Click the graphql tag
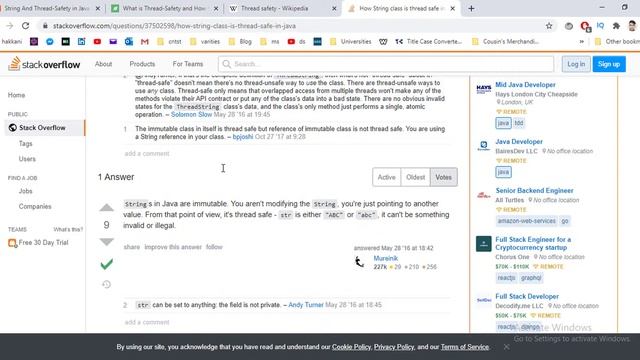This screenshot has height=360, width=640. pos(531,278)
